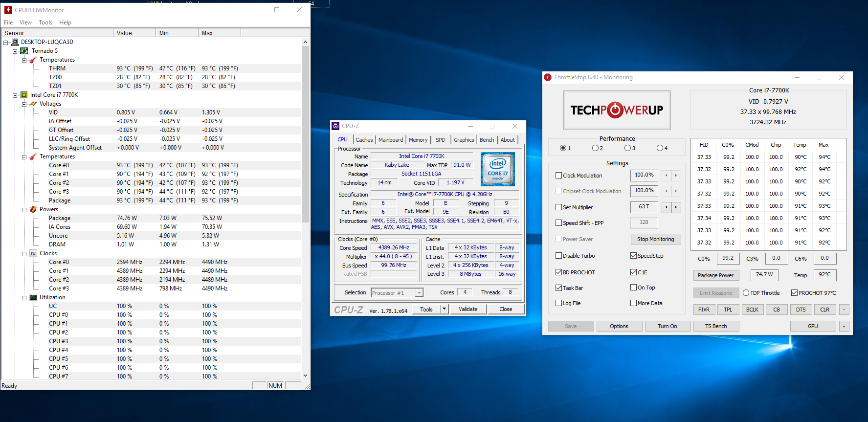Image resolution: width=868 pixels, height=422 pixels.
Task: Select Performance profile 3 radio button
Action: point(627,148)
